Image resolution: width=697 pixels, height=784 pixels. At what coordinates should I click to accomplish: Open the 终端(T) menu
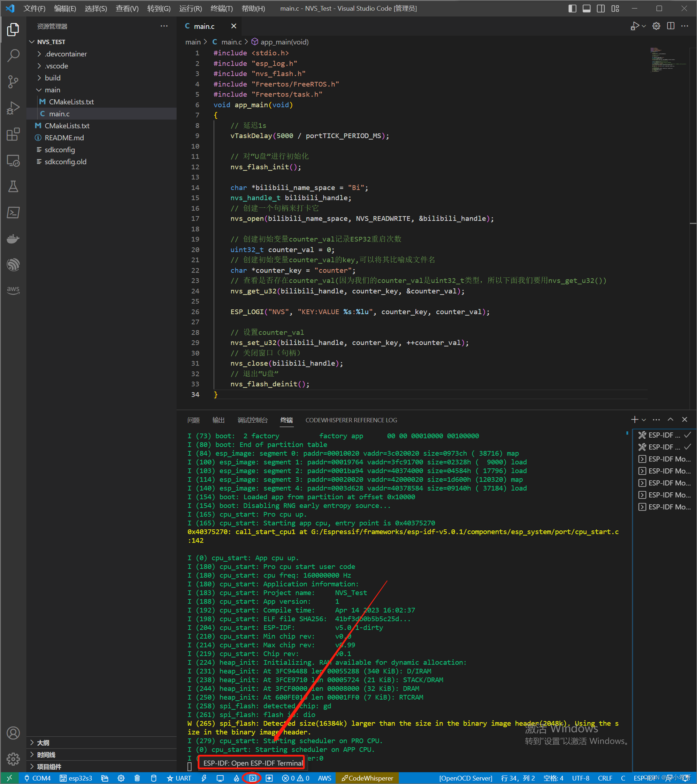pyautogui.click(x=221, y=8)
